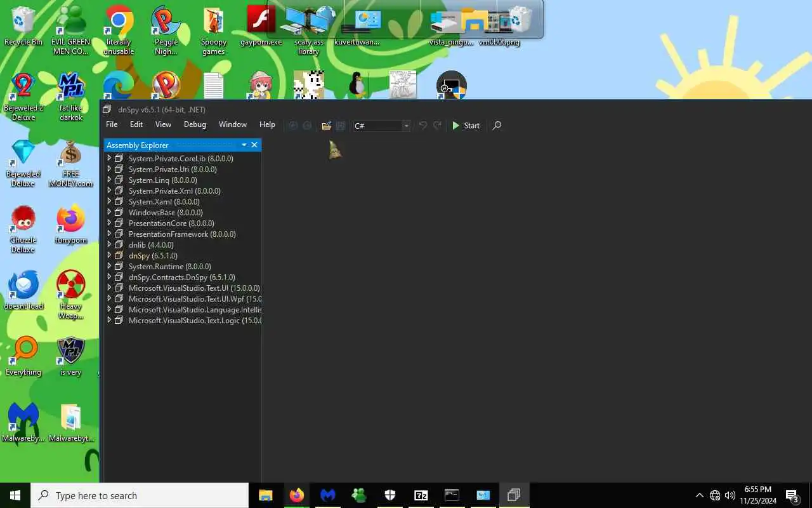Click the taskbar clock showing 6:55 PM
The width and height of the screenshot is (812, 508).
tap(757, 495)
